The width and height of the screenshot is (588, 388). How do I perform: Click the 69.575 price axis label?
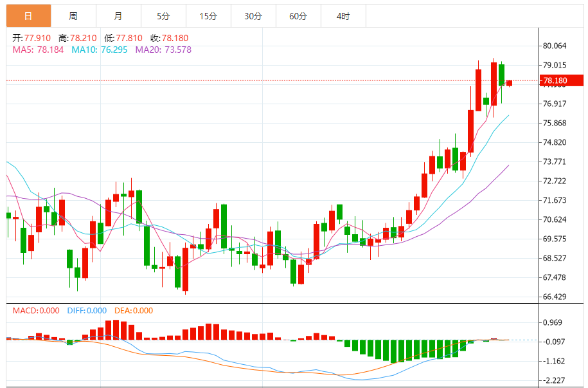555,239
